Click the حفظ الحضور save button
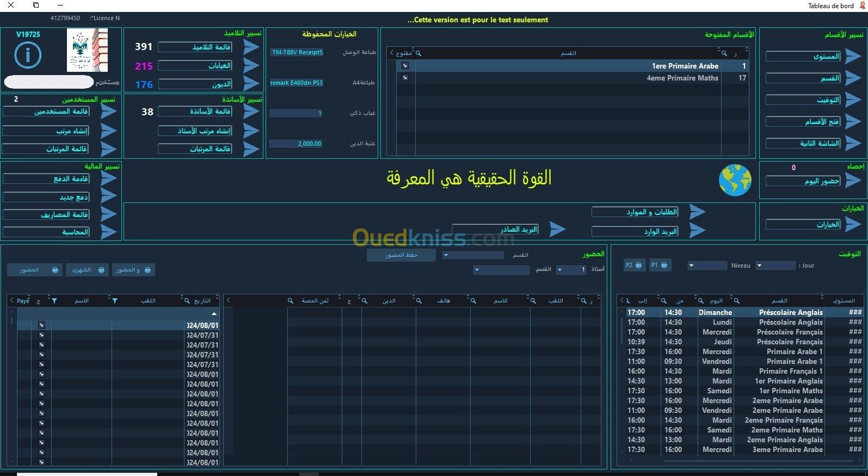This screenshot has height=476, width=868. pos(401,255)
